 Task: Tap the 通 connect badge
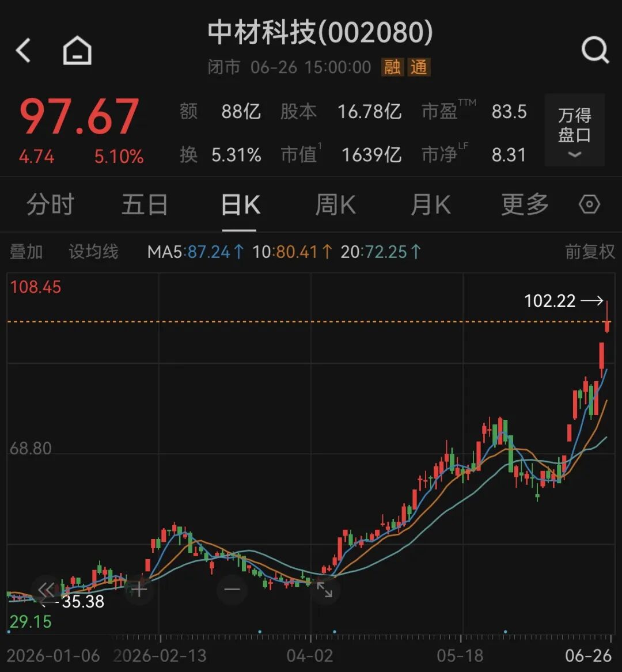click(419, 67)
